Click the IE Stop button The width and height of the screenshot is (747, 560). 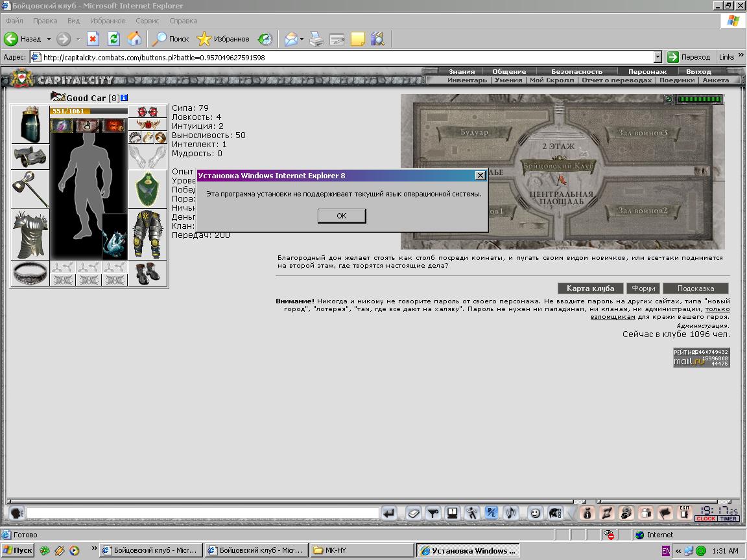[93, 39]
